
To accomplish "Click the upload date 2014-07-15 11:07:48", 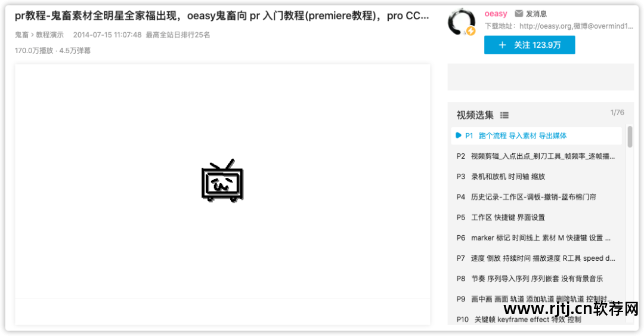I will point(107,35).
